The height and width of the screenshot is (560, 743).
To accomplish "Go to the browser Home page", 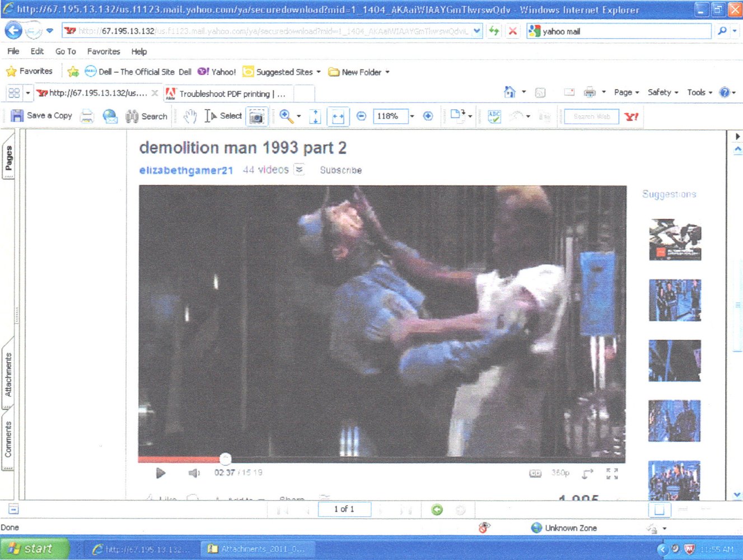I will pos(510,92).
